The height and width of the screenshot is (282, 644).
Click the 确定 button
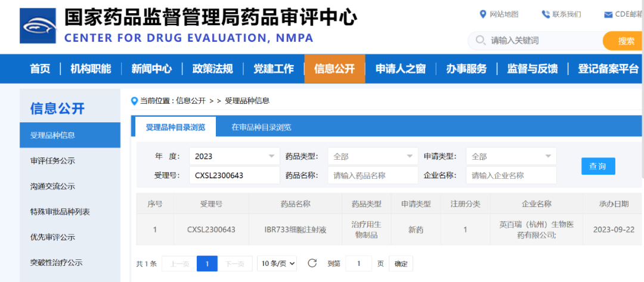point(401,264)
